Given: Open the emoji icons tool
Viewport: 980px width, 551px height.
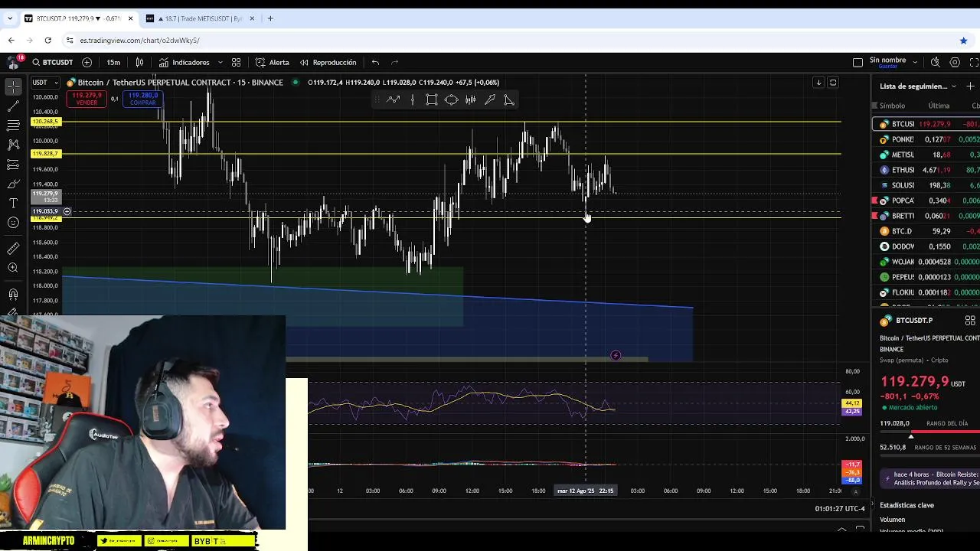Looking at the screenshot, I should pos(13,223).
